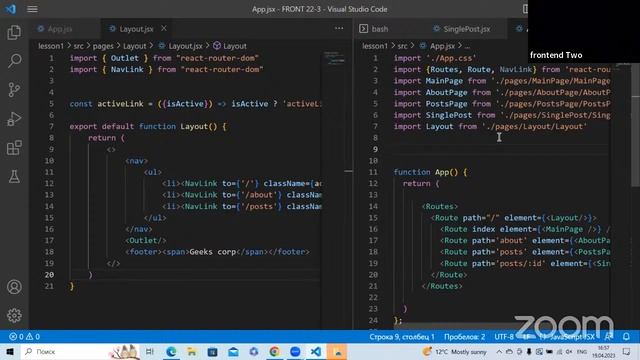Click the Layout folder breadcrumb in the left editor
This screenshot has height=360, width=640.
(x=134, y=46)
